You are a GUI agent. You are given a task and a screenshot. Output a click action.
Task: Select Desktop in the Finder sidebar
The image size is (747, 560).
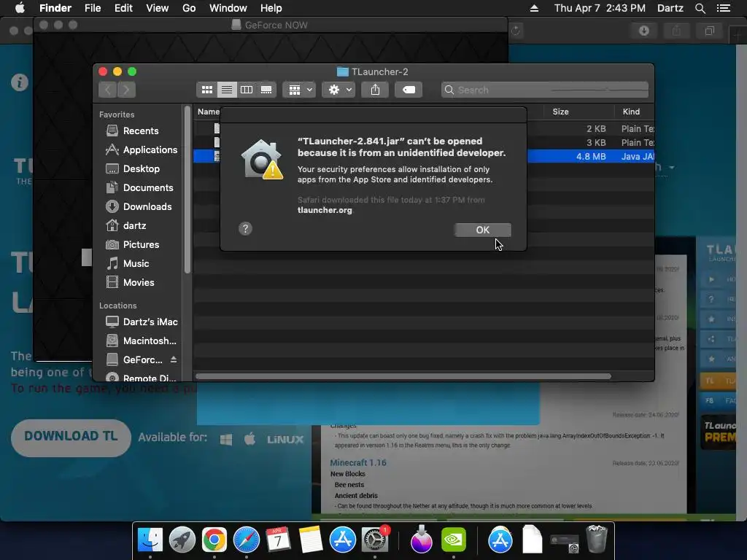pos(141,168)
